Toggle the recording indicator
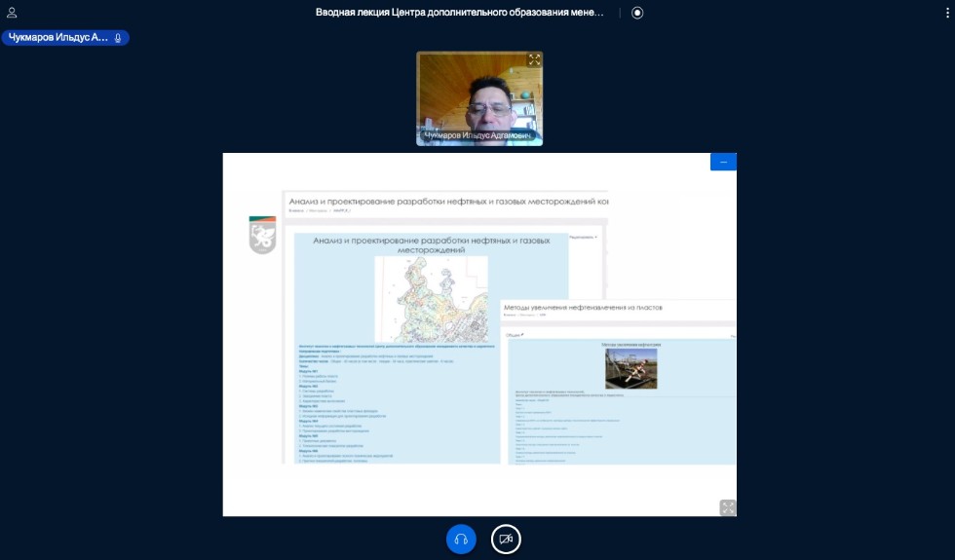 click(x=637, y=13)
